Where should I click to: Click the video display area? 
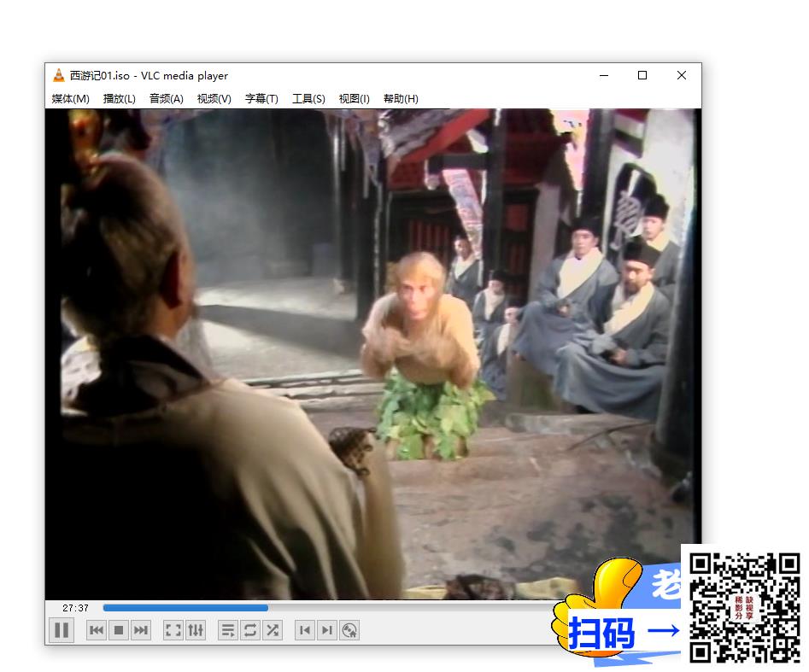point(373,354)
